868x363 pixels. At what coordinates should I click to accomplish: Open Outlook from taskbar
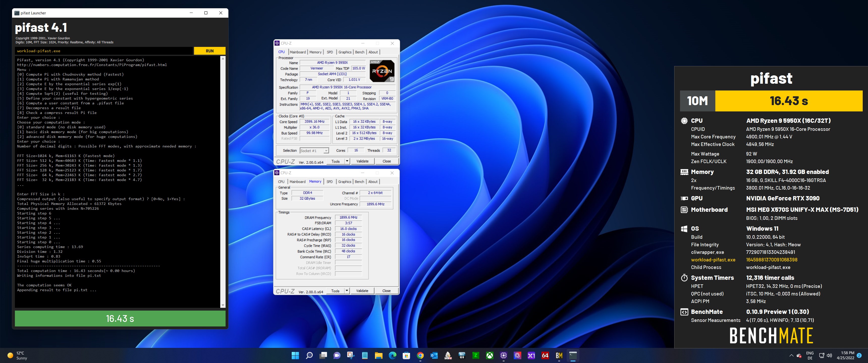[x=434, y=355]
